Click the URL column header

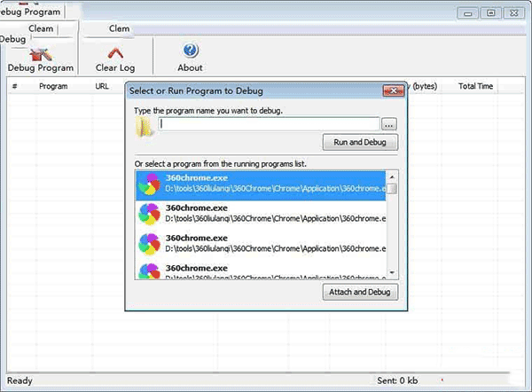102,86
